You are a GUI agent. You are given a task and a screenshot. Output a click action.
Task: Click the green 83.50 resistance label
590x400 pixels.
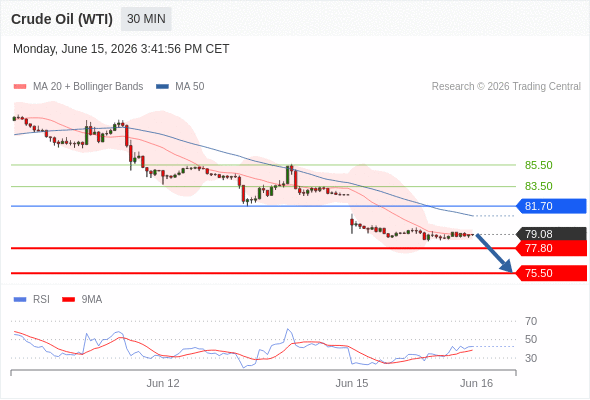[538, 186]
